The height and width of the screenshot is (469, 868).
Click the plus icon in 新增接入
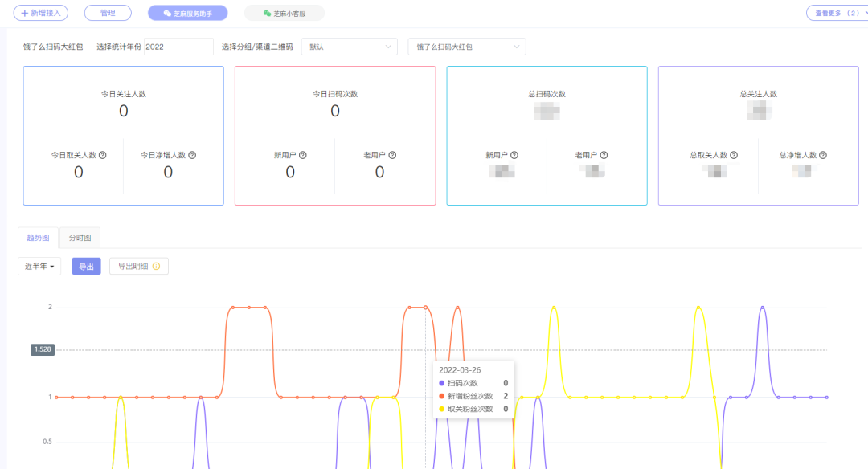(24, 13)
